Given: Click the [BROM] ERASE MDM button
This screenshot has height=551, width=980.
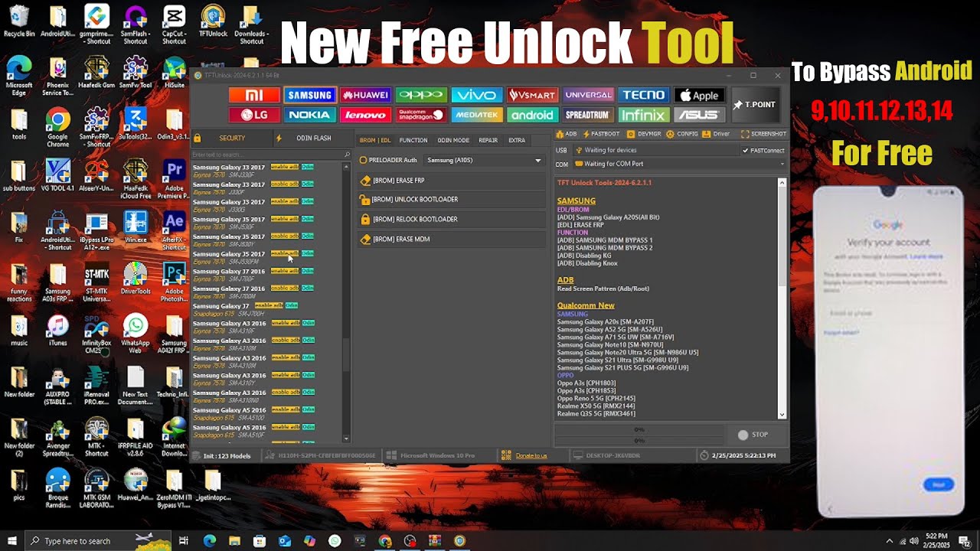Looking at the screenshot, I should (452, 240).
